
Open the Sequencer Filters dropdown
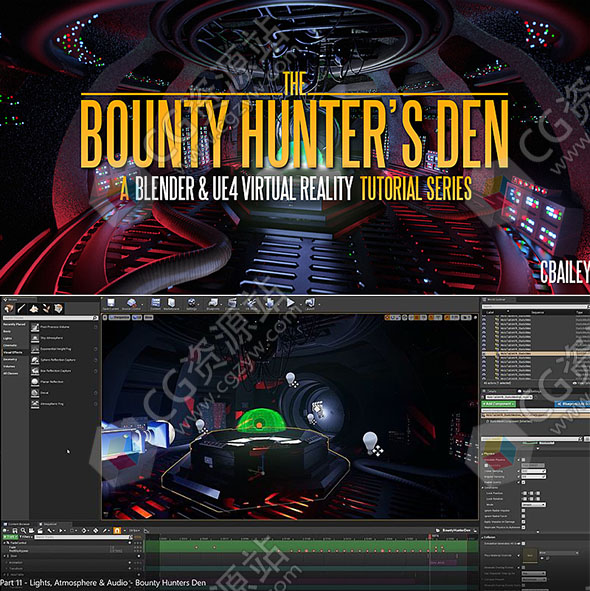[25, 537]
